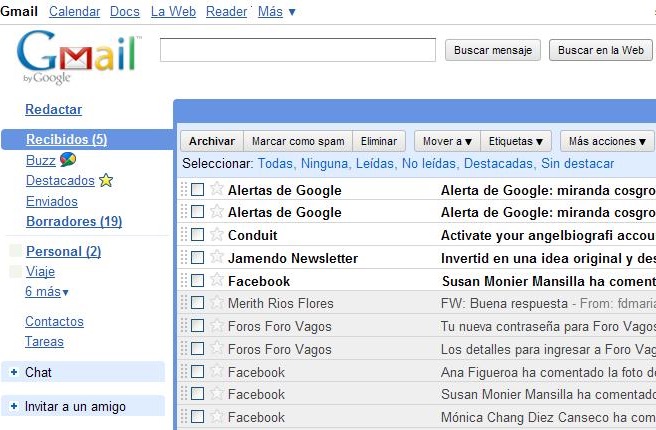
Task: Click the Viaje label color swatch
Action: click(15, 271)
